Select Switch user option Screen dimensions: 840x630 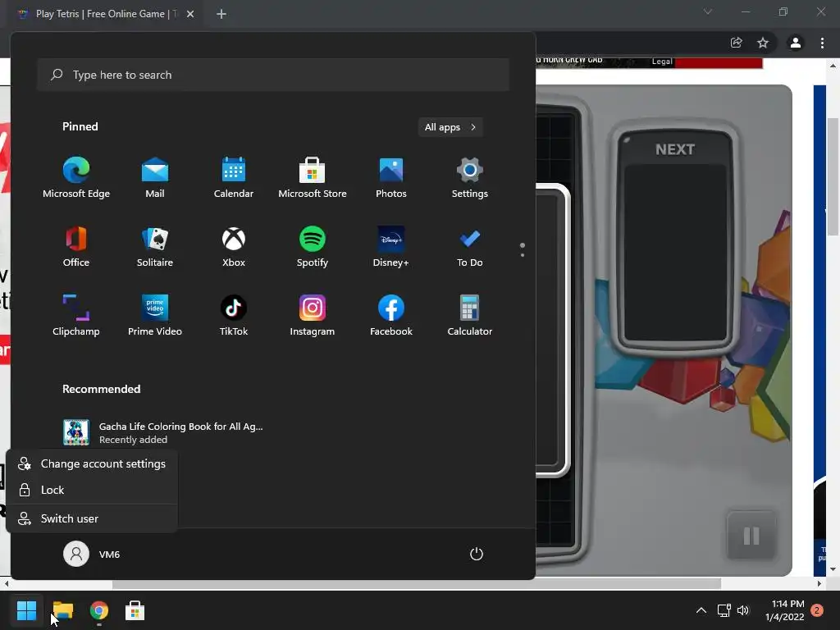(92, 518)
